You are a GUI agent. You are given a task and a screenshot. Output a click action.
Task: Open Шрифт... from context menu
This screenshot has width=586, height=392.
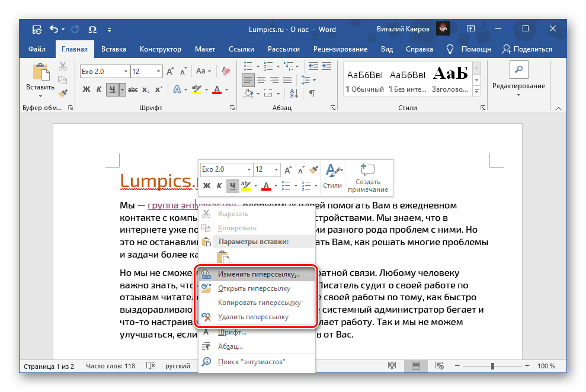click(256, 332)
